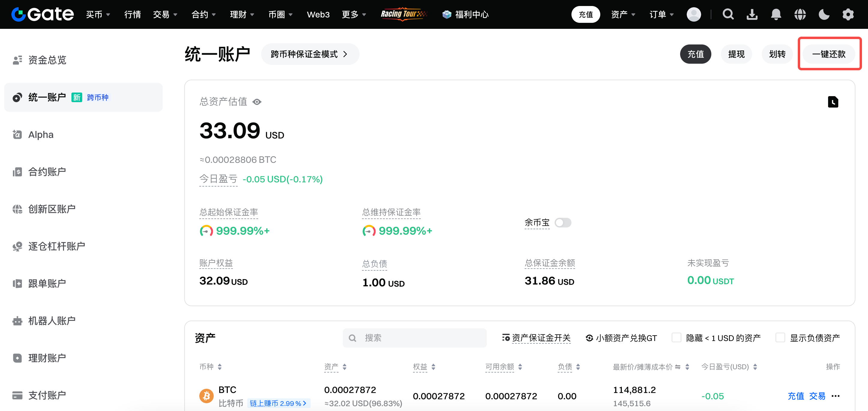Hide total asset value with eye icon
The height and width of the screenshot is (411, 868).
pyautogui.click(x=257, y=102)
